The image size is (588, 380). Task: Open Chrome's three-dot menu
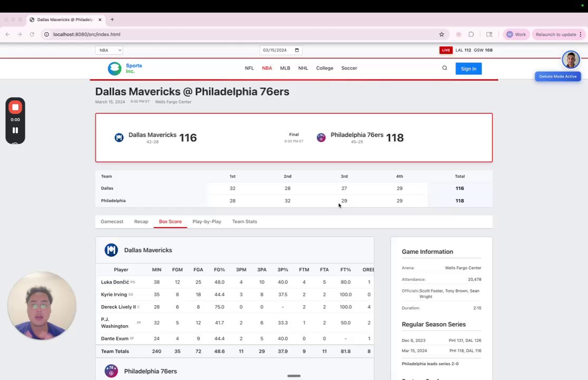(581, 34)
